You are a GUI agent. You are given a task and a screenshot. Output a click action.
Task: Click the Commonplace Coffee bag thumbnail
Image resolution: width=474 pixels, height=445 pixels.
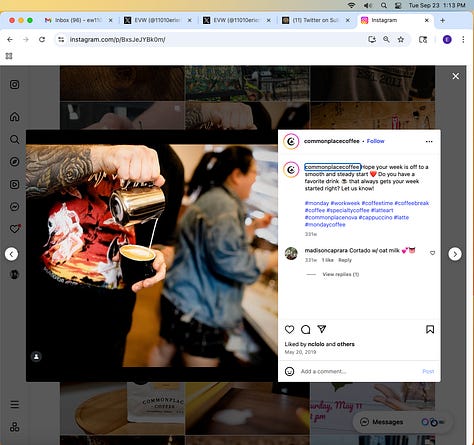point(122,408)
